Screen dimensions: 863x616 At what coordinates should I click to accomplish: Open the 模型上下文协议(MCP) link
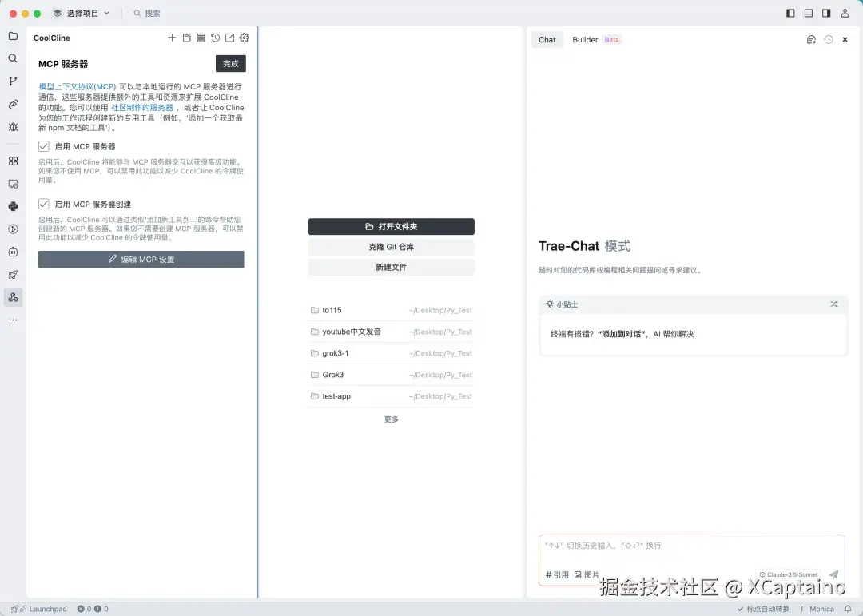[78, 86]
